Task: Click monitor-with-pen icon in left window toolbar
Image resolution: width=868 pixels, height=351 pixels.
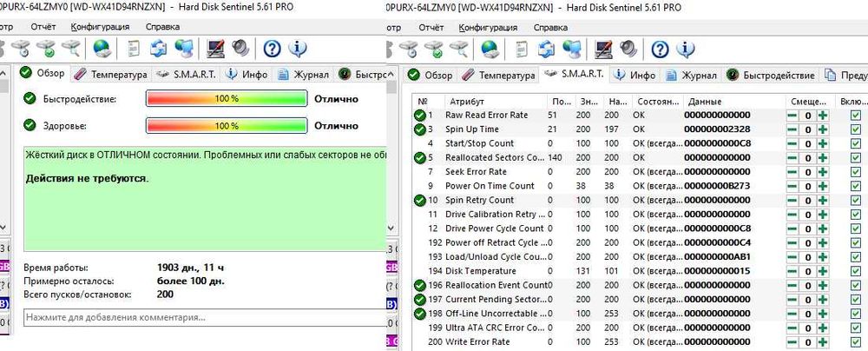Action: click(215, 50)
